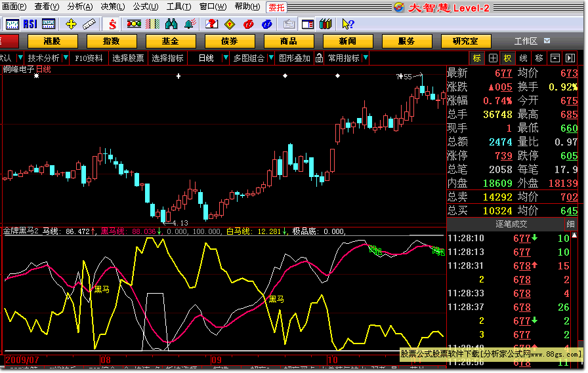
Task: Click the RSI indicator toolbar icon
Action: [x=30, y=24]
